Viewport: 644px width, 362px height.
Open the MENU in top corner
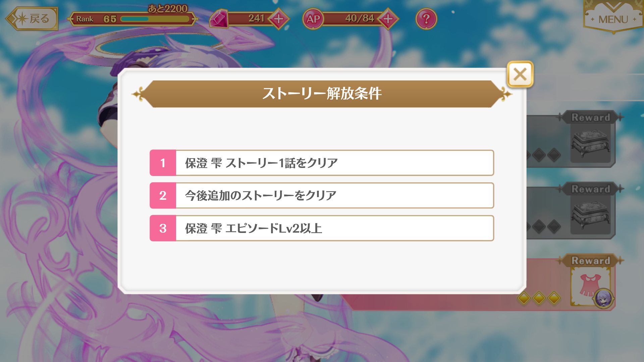(613, 17)
